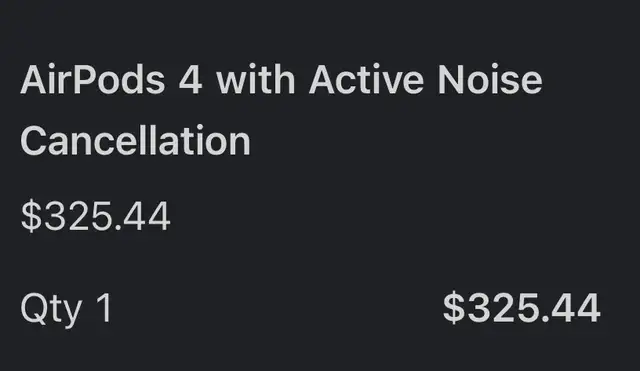Click the word with in title

click(256, 80)
